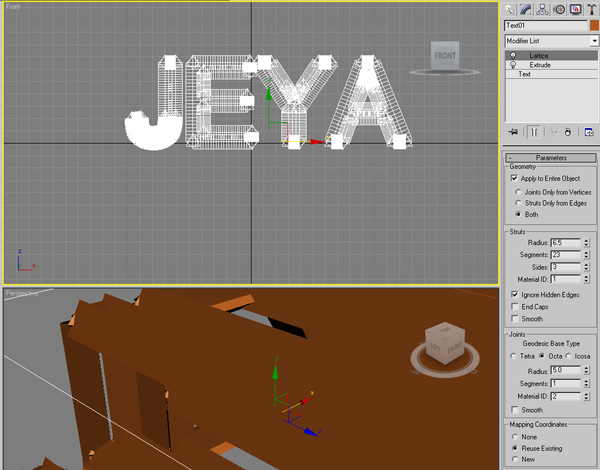Click Struts Segments field
This screenshot has width=600, height=470.
[x=566, y=255]
